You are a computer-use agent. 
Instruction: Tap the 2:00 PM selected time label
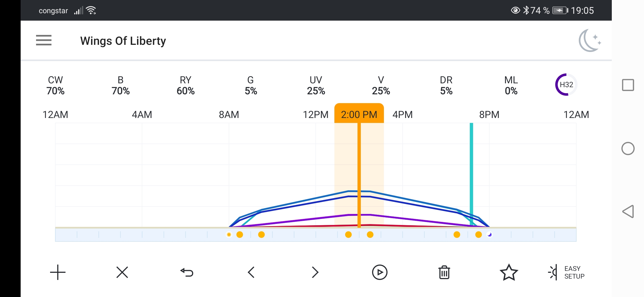pyautogui.click(x=359, y=114)
